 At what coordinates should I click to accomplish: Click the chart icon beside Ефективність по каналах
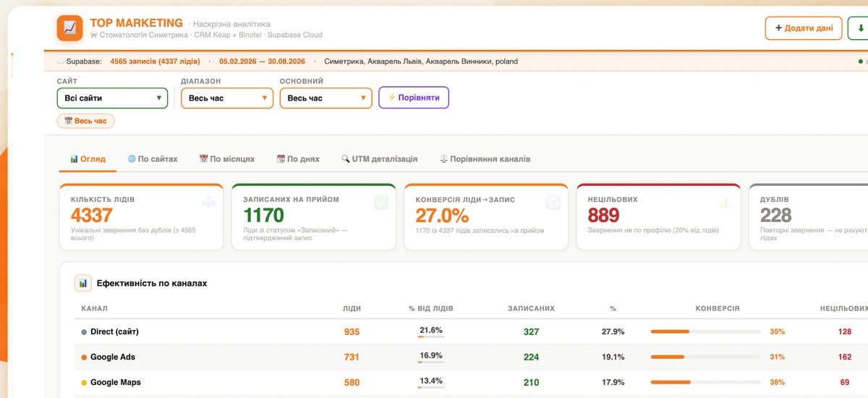82,283
